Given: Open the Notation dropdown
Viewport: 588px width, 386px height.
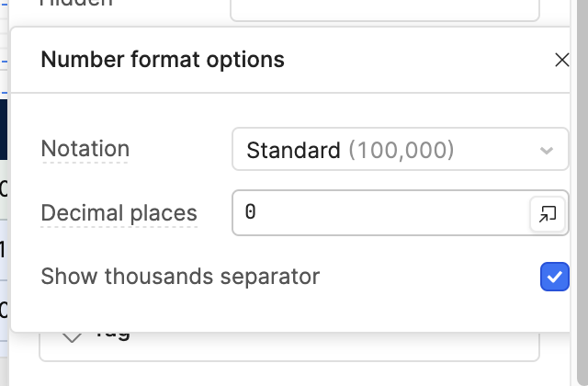Looking at the screenshot, I should (400, 150).
